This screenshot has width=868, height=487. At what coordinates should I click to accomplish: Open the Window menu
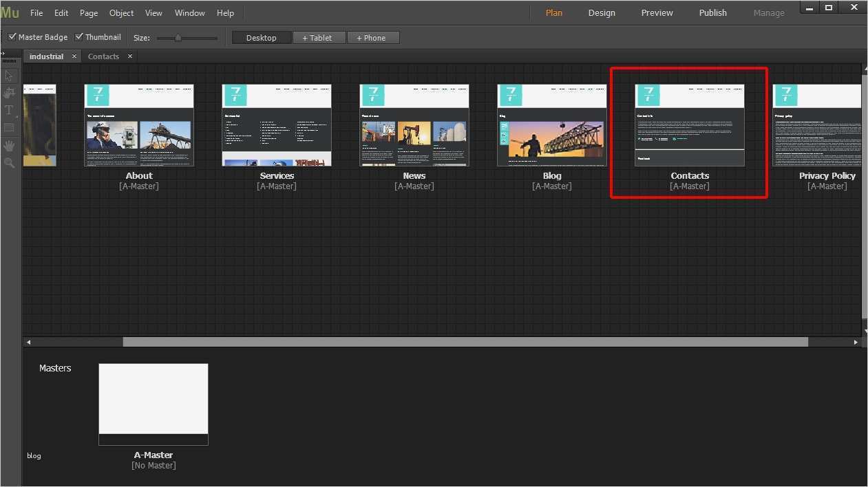click(x=190, y=13)
